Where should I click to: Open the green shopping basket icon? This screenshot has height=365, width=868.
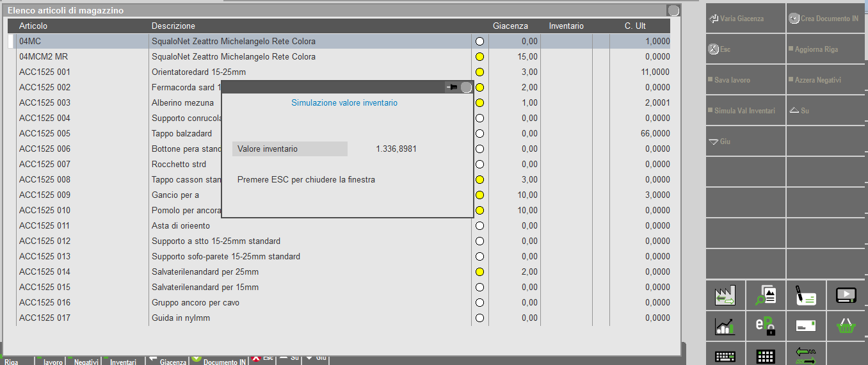click(x=846, y=326)
